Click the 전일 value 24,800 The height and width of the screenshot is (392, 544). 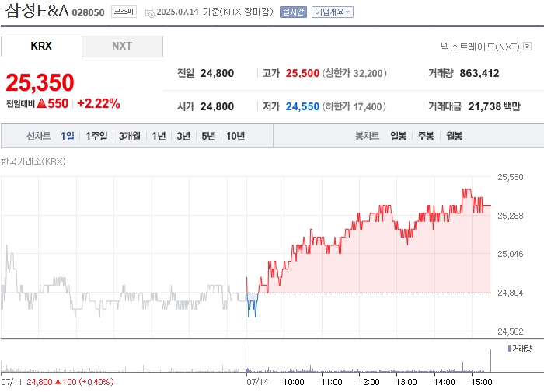point(217,73)
